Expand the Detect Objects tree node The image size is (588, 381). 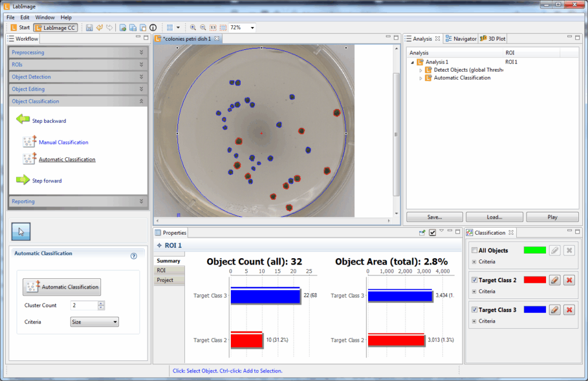(420, 70)
